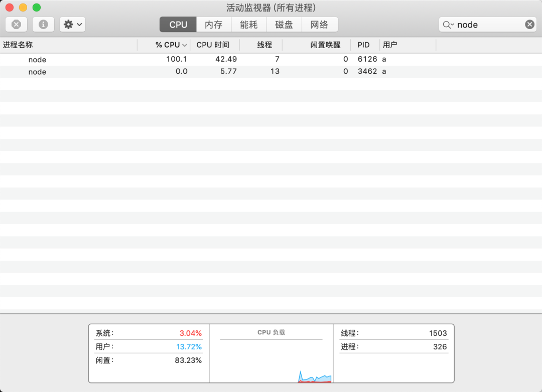The width and height of the screenshot is (542, 392).
Task: Click the magnifier search options icon
Action: click(448, 25)
